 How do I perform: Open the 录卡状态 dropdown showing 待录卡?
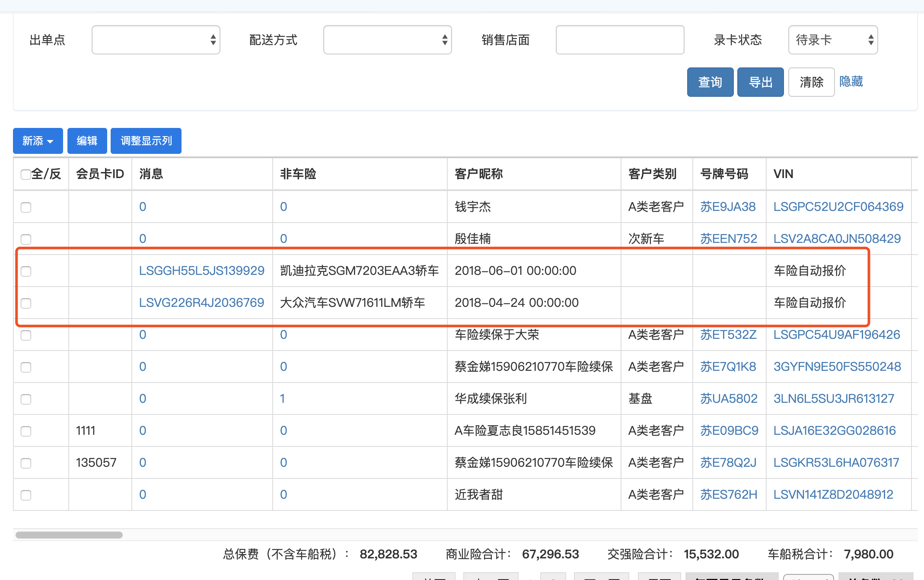[x=832, y=40]
